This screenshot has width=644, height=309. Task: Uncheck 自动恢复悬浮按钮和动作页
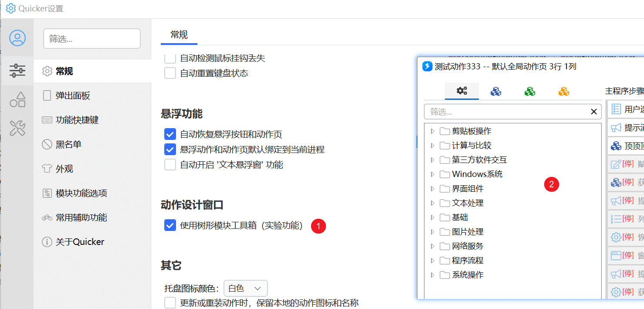point(170,134)
